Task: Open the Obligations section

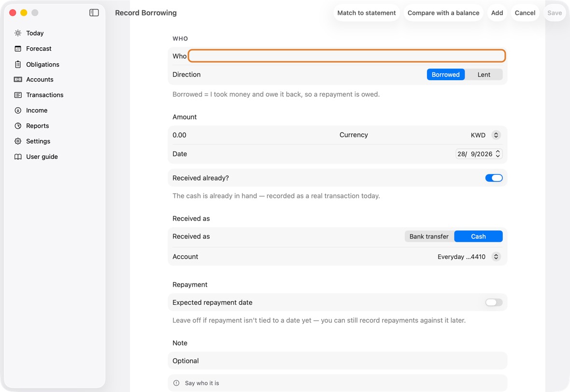Action: click(x=43, y=64)
